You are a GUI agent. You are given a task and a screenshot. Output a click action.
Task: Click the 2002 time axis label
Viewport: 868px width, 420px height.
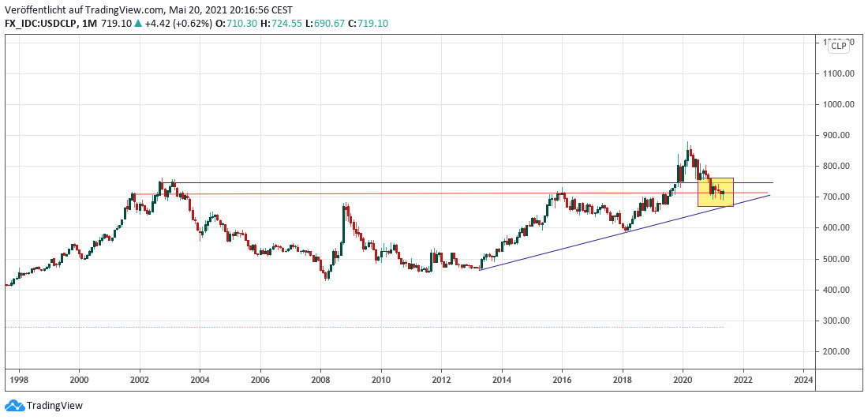pos(140,380)
